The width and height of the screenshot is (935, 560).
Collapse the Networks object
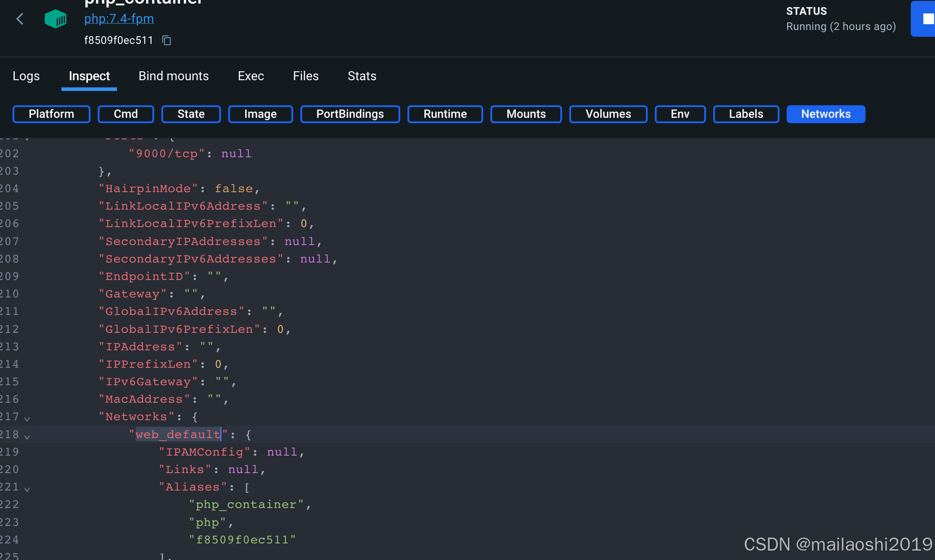coord(27,419)
